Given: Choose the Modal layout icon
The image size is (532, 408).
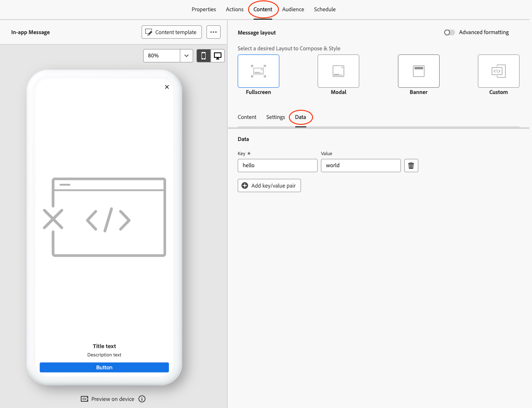Looking at the screenshot, I should [338, 71].
